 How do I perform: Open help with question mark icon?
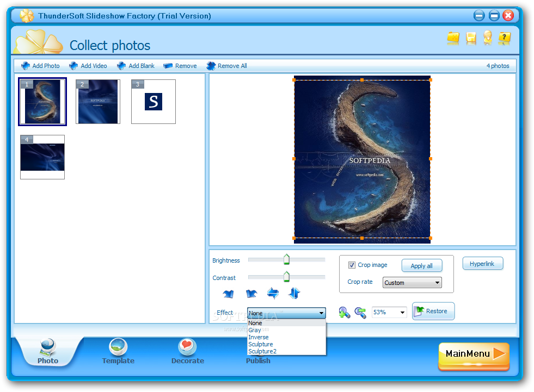pyautogui.click(x=505, y=38)
